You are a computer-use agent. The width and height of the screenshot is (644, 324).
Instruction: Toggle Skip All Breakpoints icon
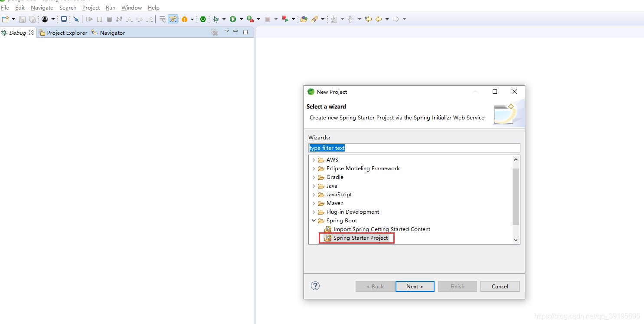coord(76,19)
